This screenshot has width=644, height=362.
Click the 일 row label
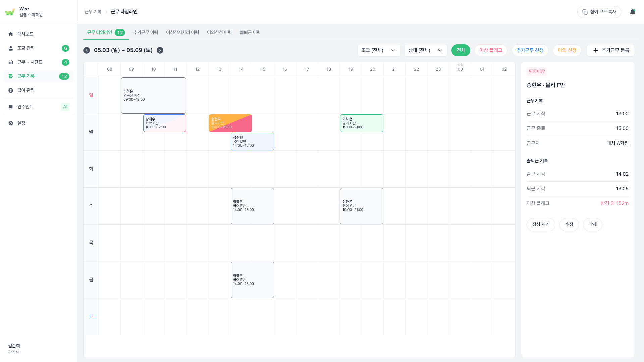click(91, 96)
